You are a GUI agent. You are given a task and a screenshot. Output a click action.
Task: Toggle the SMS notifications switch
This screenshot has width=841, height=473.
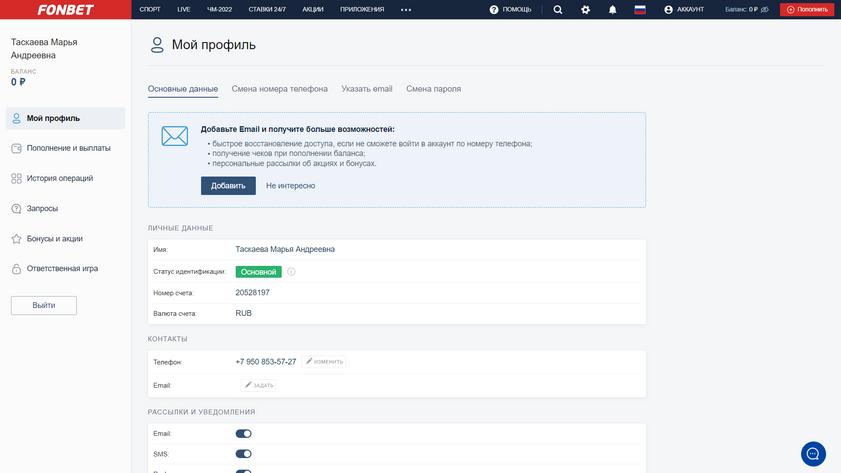[x=243, y=454]
